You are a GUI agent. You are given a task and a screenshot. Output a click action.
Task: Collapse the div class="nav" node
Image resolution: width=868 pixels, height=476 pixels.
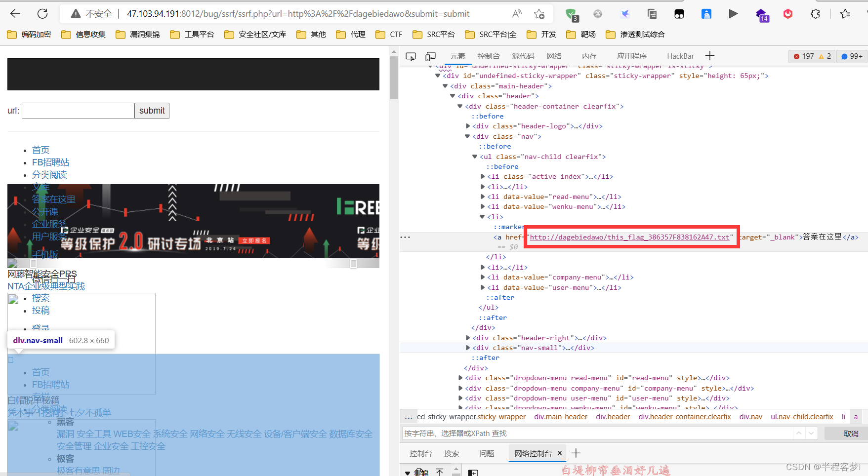(467, 136)
